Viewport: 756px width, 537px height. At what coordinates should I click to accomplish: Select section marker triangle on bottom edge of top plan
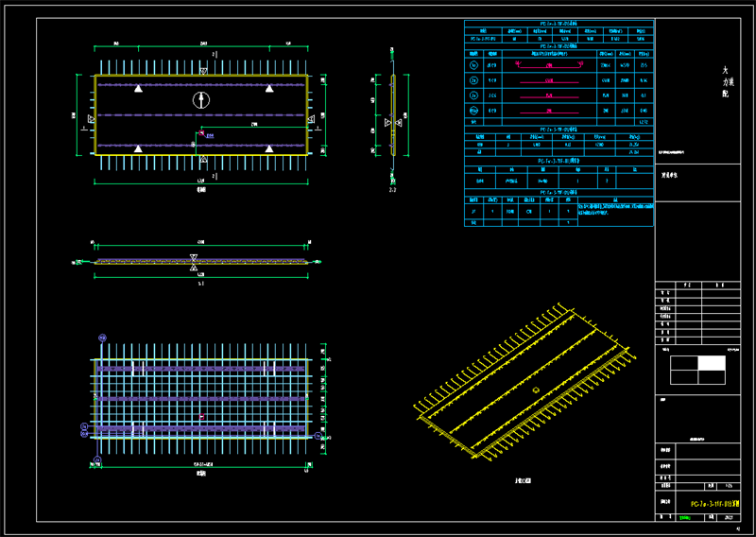(x=204, y=159)
